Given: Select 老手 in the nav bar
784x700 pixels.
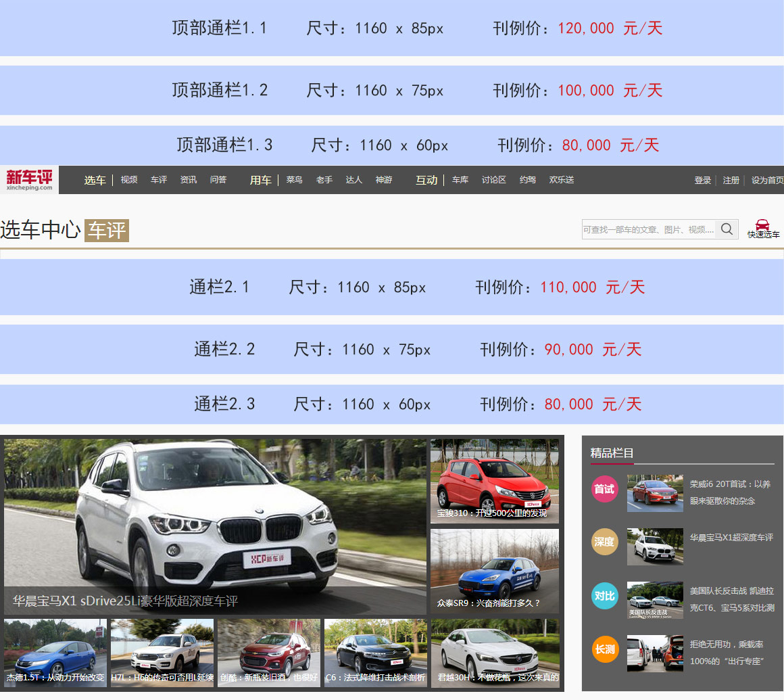Looking at the screenshot, I should 324,180.
